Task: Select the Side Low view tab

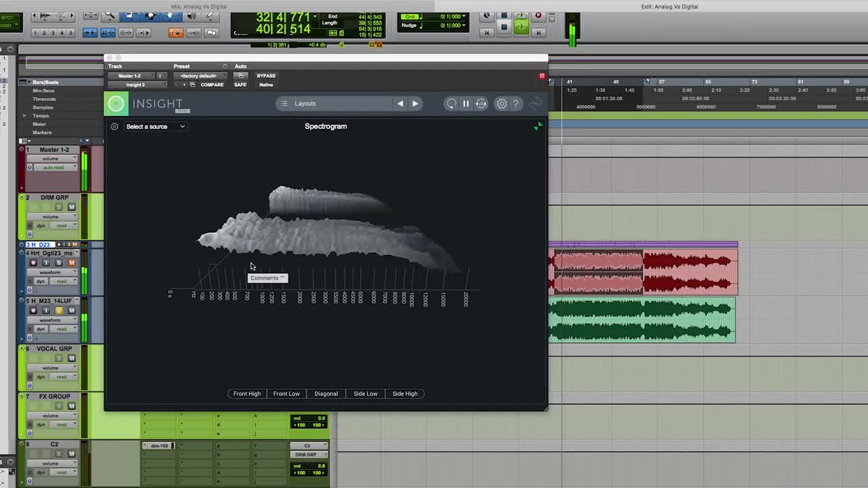Action: [x=366, y=394]
